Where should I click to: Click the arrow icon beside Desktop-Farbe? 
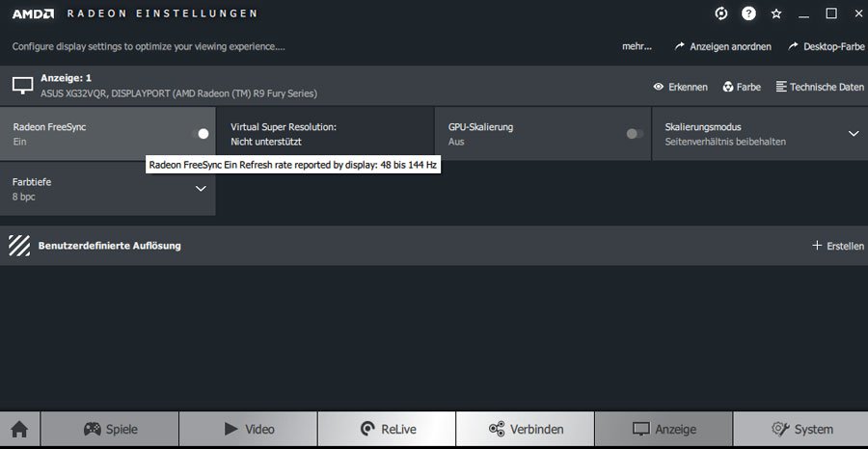coord(794,46)
